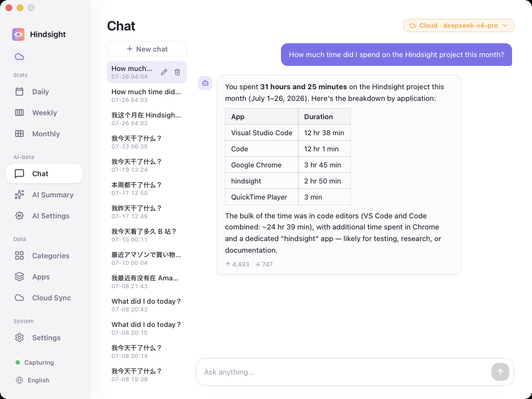Open chat '本周都干了什么？'

146,188
